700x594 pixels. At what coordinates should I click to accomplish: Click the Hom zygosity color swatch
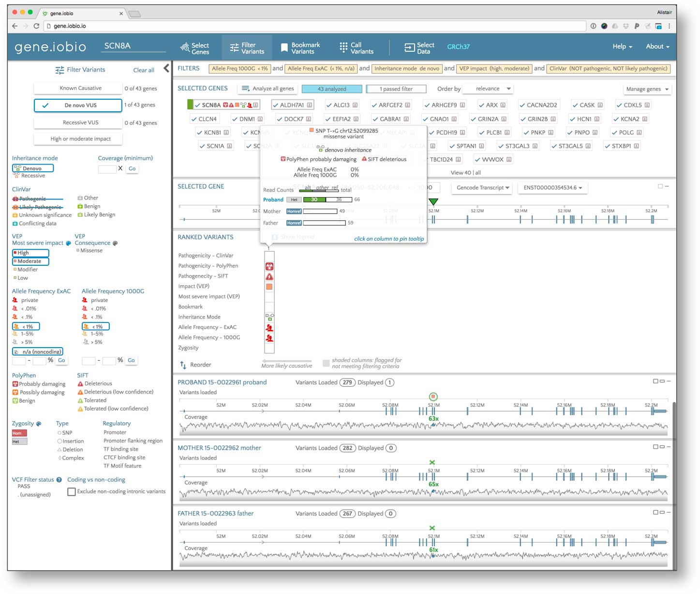tap(19, 433)
